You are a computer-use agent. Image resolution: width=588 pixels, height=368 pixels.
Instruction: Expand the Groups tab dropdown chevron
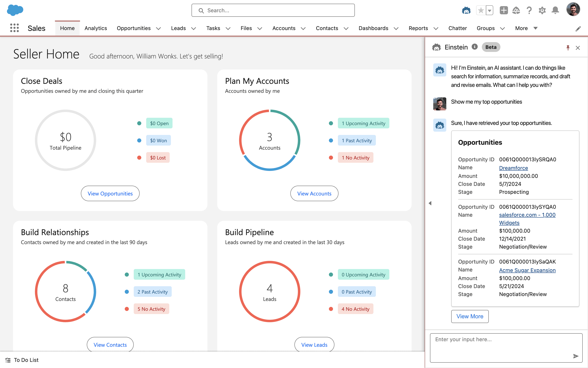click(502, 28)
